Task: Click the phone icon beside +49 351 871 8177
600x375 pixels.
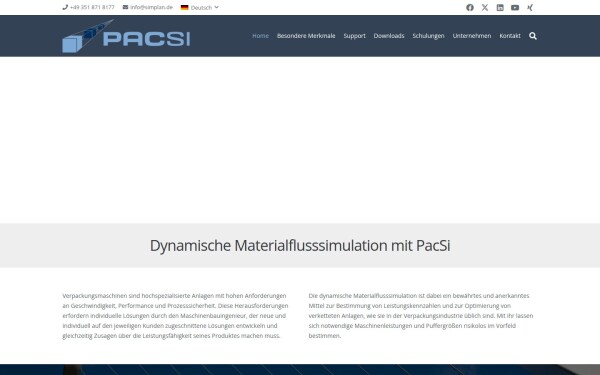Action: [x=65, y=7]
